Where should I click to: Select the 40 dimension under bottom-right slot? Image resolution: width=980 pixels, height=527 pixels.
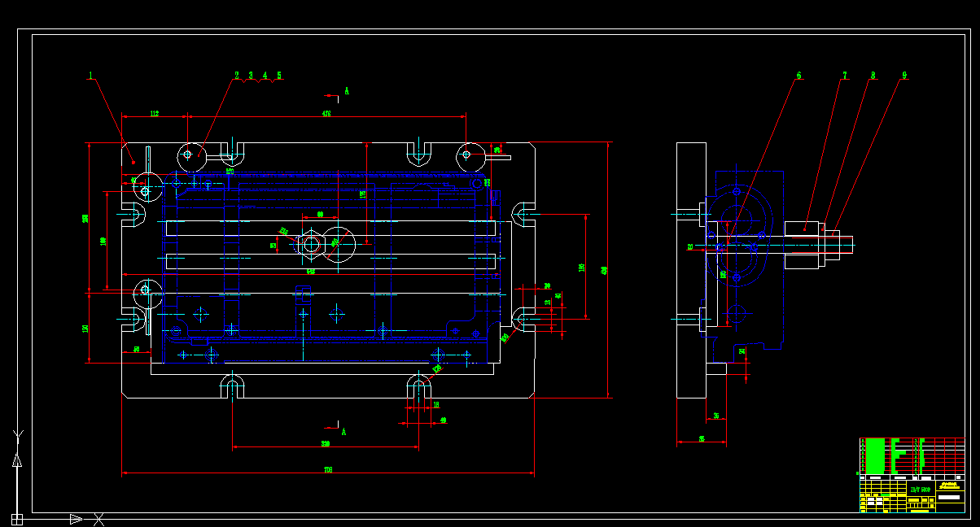[443, 420]
